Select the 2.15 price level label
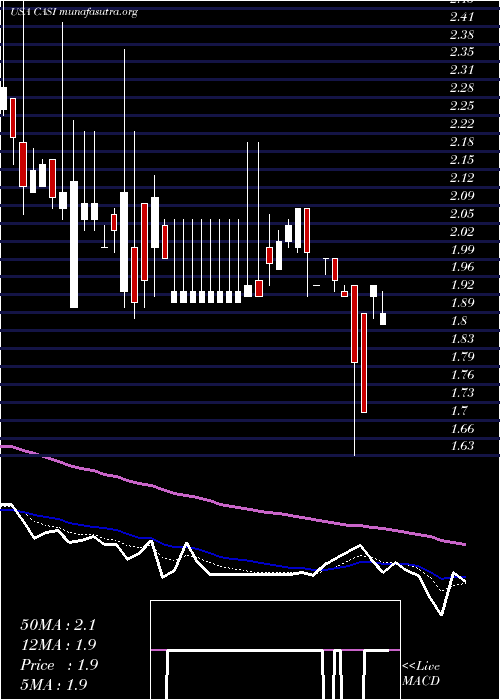Image resolution: width=500 pixels, height=700 pixels. point(462,160)
